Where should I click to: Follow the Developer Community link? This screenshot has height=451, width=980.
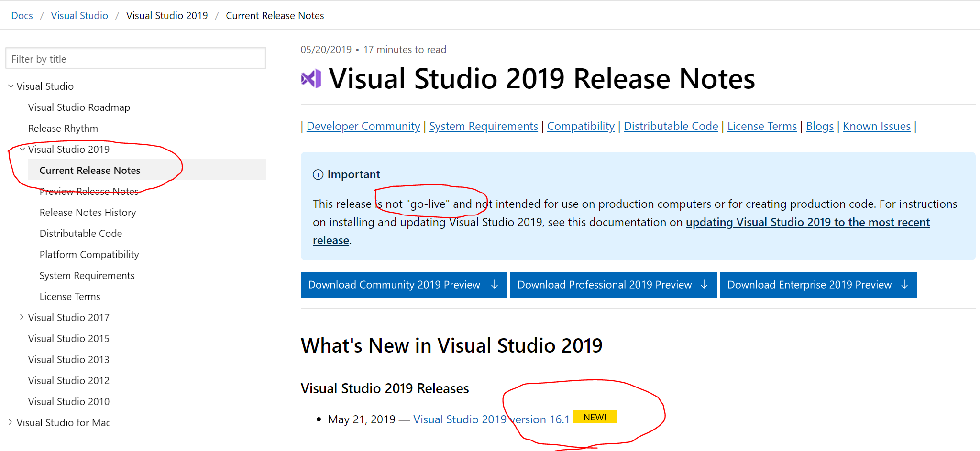point(363,126)
